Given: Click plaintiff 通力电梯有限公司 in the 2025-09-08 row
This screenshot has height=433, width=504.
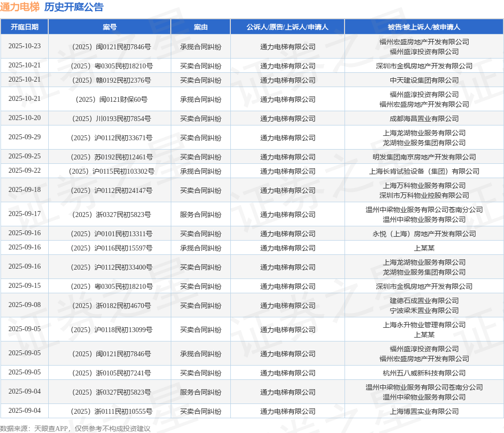Looking at the screenshot, I should click(287, 306).
